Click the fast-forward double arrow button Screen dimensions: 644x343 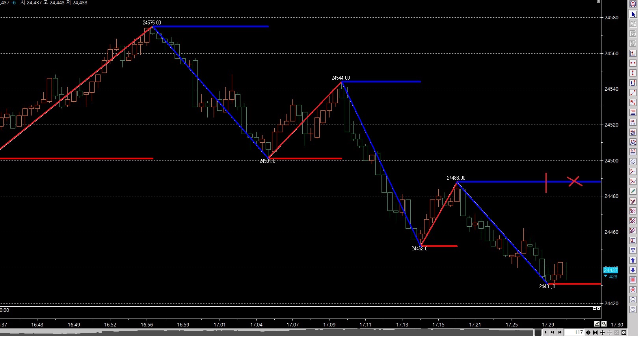coord(560,333)
